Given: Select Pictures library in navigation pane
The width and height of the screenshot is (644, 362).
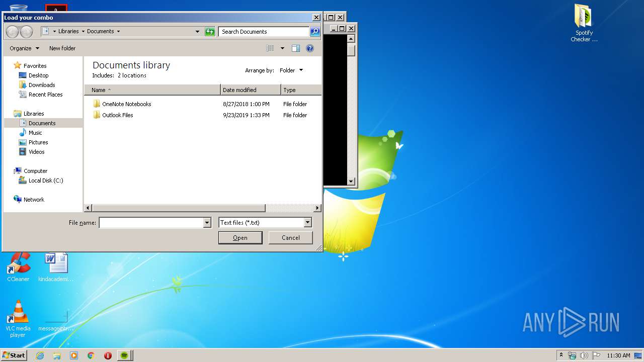Looking at the screenshot, I should click(38, 142).
